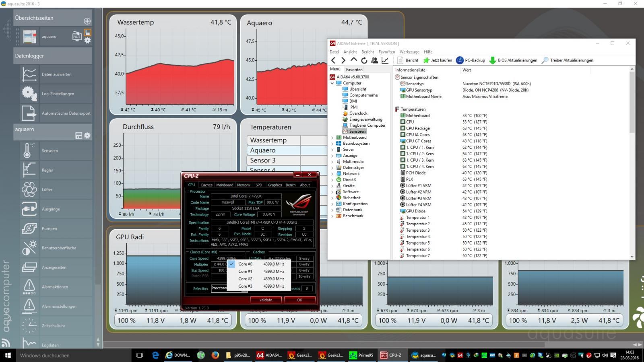Click Jetzt kaufen in AIDA64 toolbar
The height and width of the screenshot is (362, 644).
(x=438, y=60)
